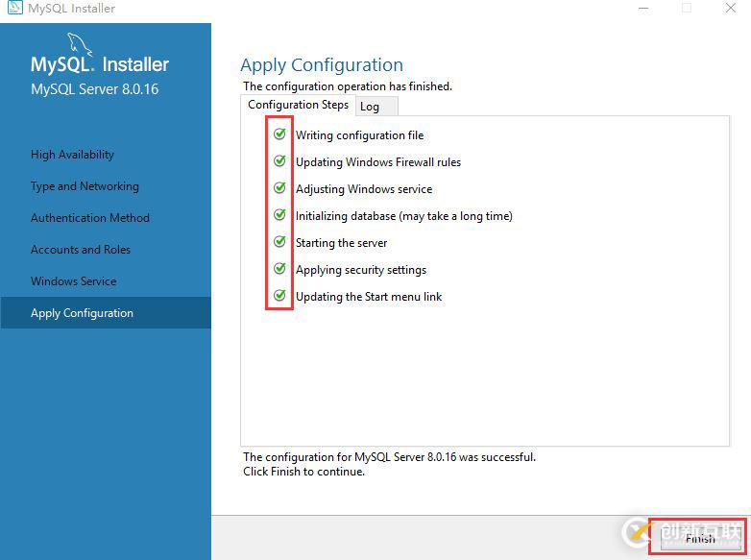
Task: Click the check icon for Updating the Start menu link
Action: coord(279,295)
